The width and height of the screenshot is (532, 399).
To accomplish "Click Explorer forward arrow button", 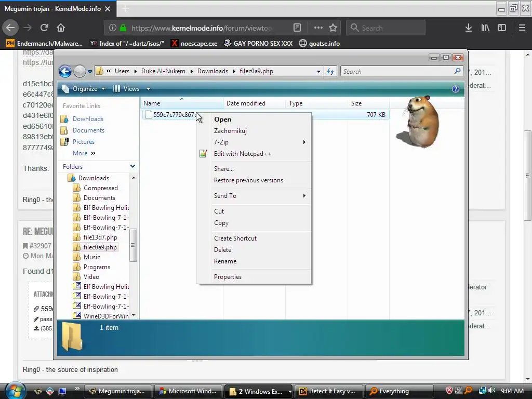I will (79, 71).
